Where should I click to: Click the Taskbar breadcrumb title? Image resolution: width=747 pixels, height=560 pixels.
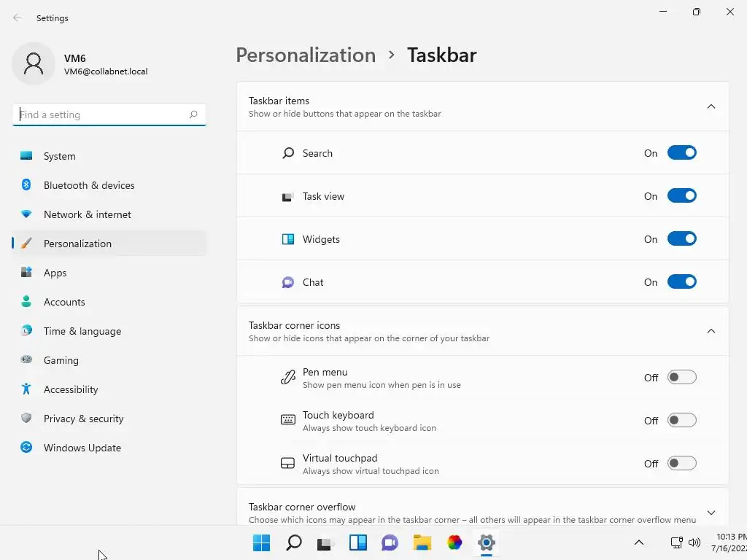(x=441, y=55)
